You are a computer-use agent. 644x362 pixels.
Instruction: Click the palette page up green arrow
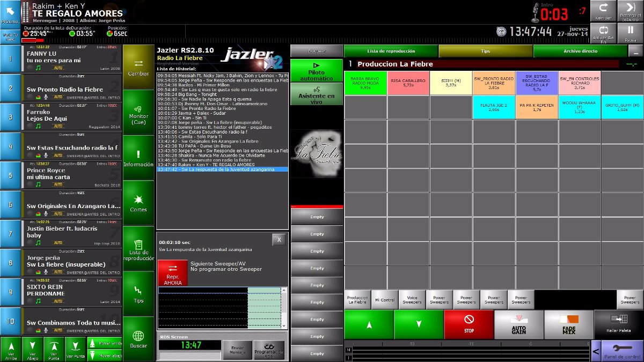point(369,324)
